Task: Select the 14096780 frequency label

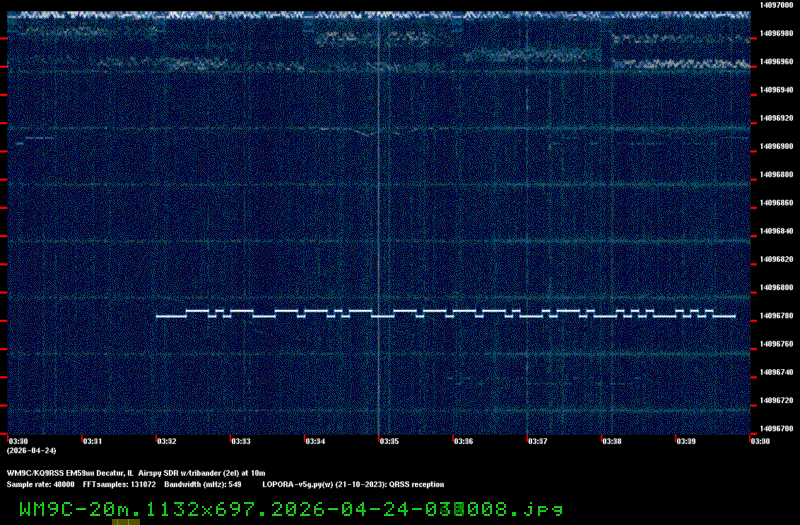Action: (776, 316)
